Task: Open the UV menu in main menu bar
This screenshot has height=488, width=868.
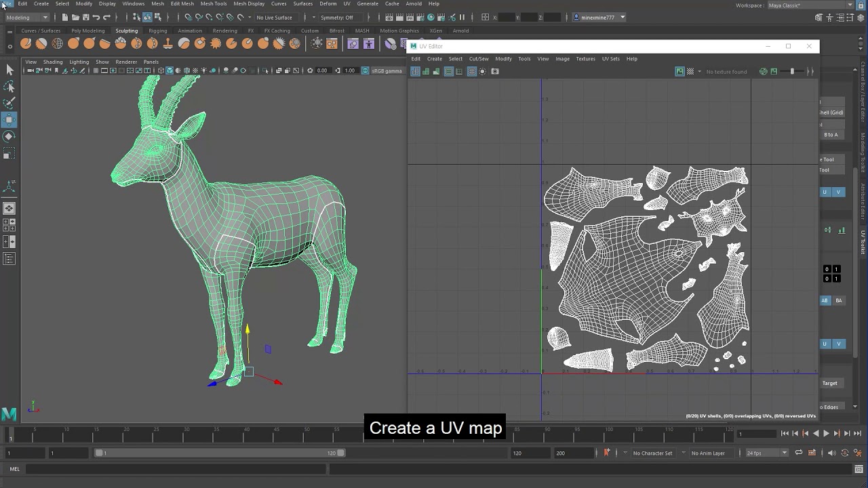Action: click(347, 3)
